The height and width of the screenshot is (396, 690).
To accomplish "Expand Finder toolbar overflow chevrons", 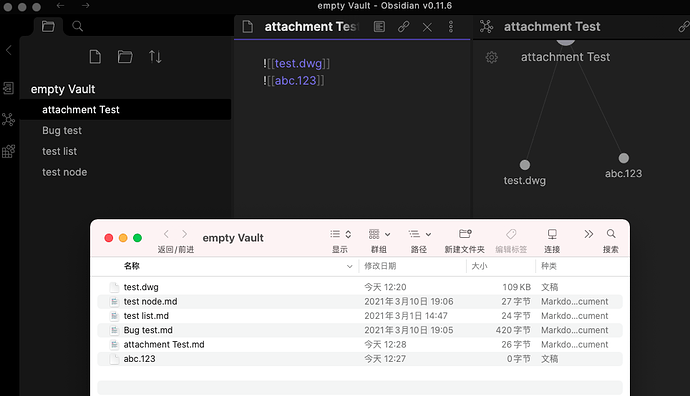I will 589,234.
